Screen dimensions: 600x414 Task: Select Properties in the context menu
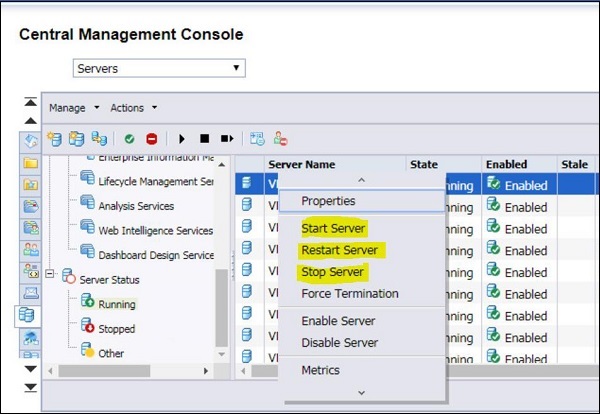328,201
